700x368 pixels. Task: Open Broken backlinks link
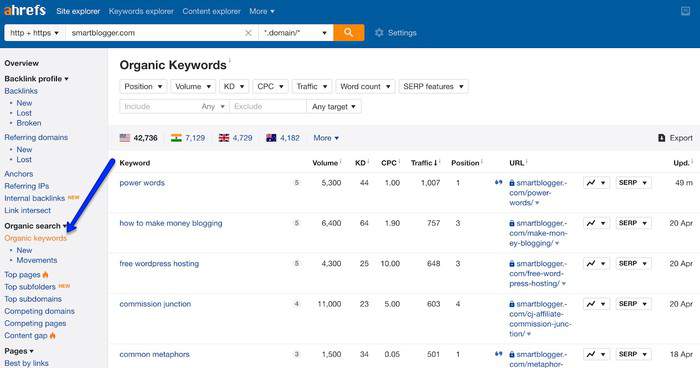(x=29, y=123)
